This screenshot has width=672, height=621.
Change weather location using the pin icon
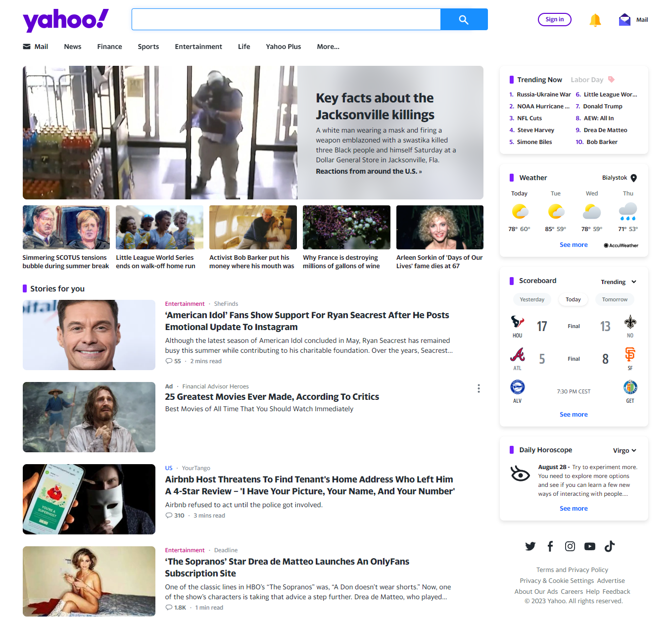pos(634,178)
